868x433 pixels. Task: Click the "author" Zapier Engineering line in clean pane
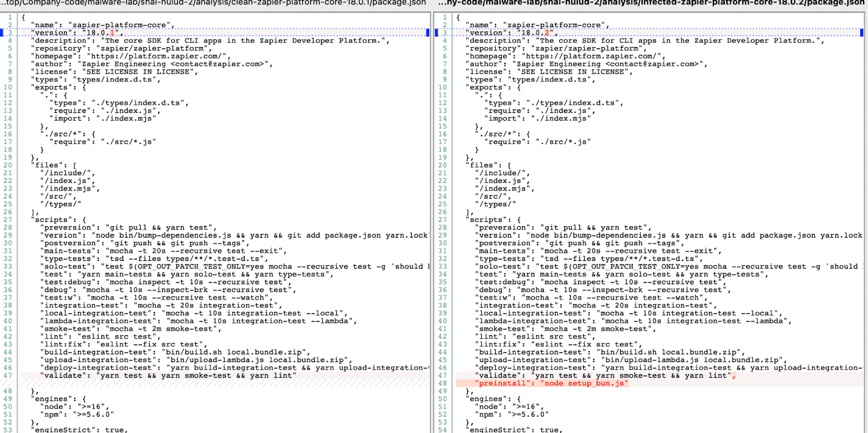click(x=151, y=64)
